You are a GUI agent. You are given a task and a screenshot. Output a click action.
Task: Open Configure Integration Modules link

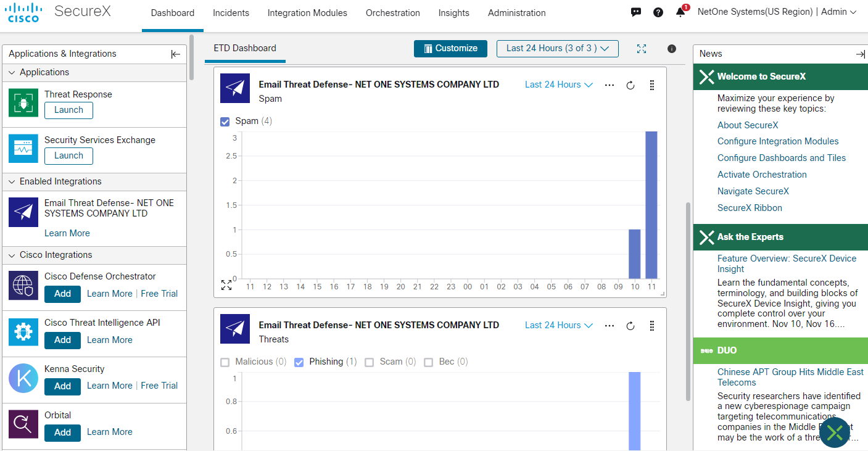pos(778,141)
